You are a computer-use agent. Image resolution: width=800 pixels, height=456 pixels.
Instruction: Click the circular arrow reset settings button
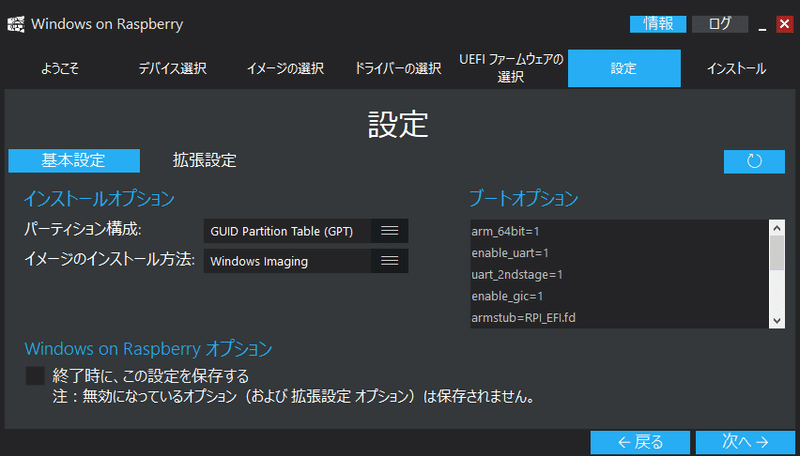754,161
